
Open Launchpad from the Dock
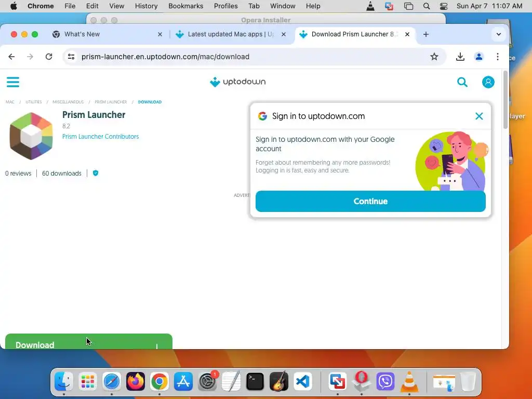click(87, 382)
